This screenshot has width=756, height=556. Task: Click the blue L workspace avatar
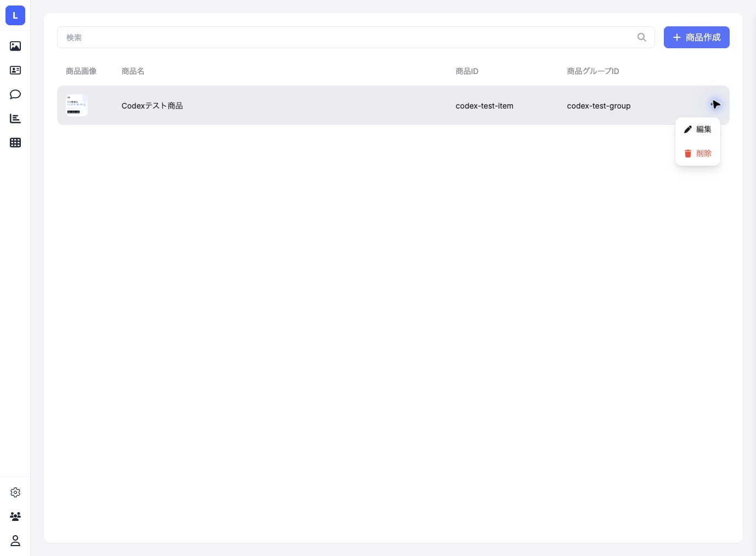tap(15, 15)
